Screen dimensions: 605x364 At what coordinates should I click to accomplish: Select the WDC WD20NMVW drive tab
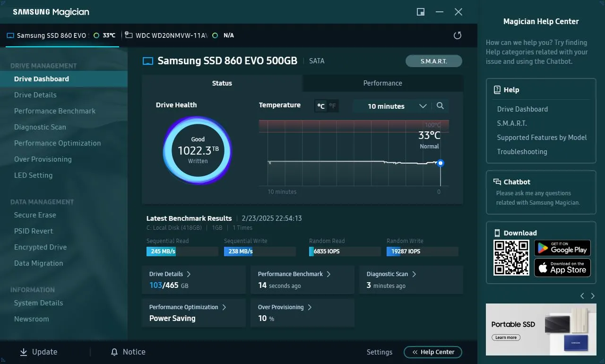pos(180,35)
